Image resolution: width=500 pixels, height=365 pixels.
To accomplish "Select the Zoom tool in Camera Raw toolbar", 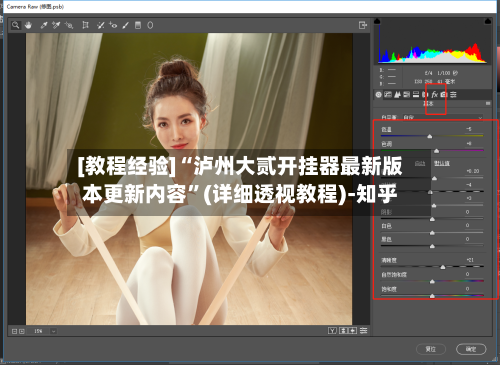I will tap(16, 25).
